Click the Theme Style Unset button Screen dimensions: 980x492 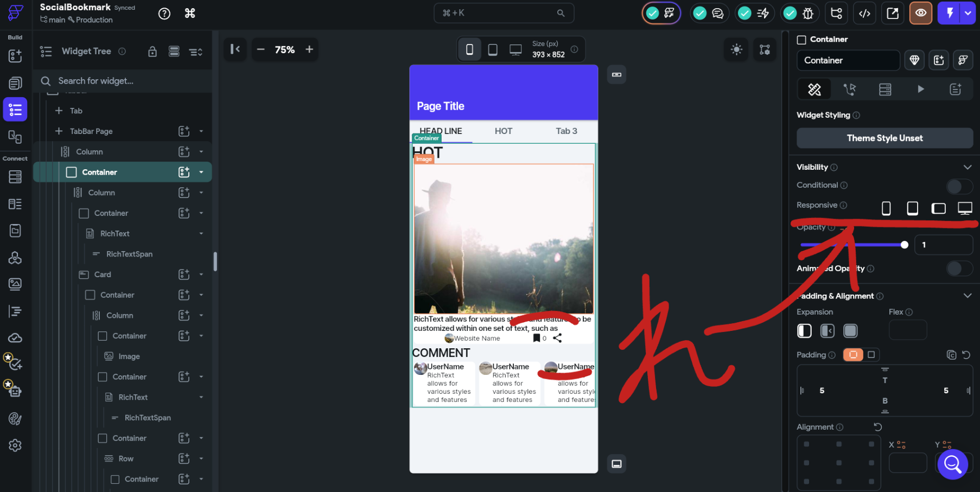coord(884,138)
